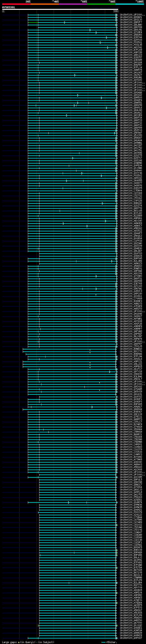Select the UniRef100_B9SHC5 label
146x644 pixels.
(131, 548)
